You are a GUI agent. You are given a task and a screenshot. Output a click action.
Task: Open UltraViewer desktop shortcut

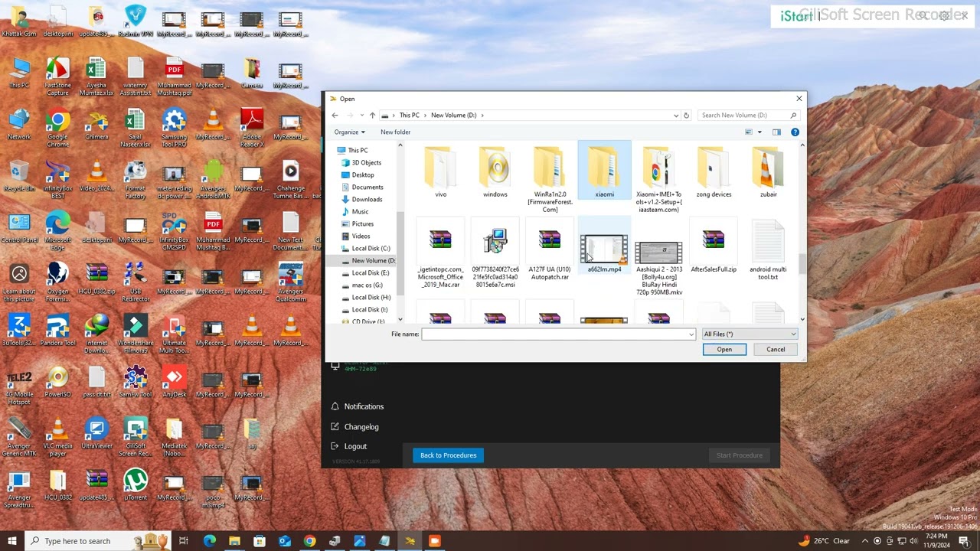(96, 433)
